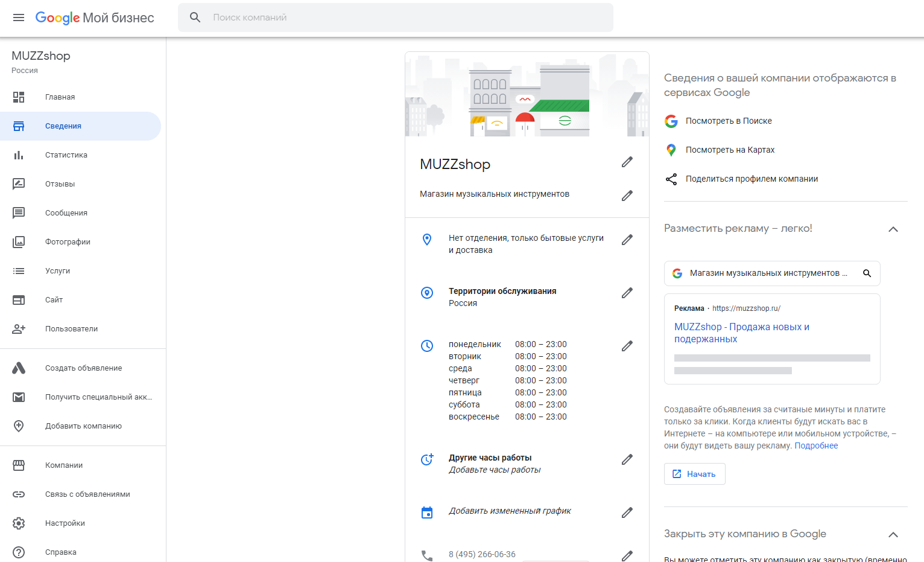Click the calendar icon beside Добавить измененный график
Image resolution: width=924 pixels, height=562 pixels.
click(x=427, y=513)
